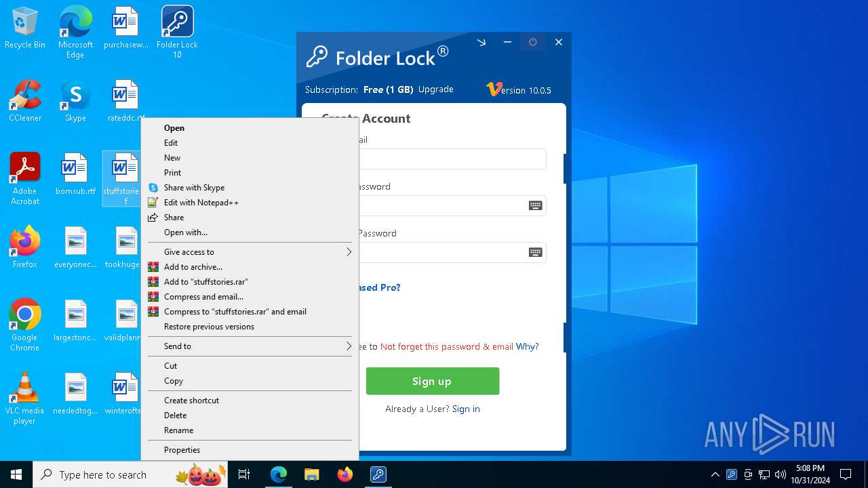Choose Open with... from the context menu
The image size is (868, 488).
(x=250, y=232)
